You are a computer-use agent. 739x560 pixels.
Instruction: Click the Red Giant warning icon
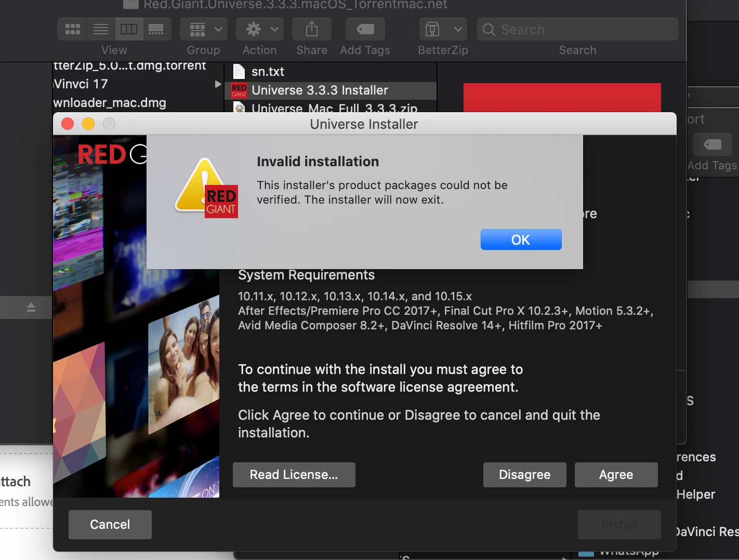(207, 188)
